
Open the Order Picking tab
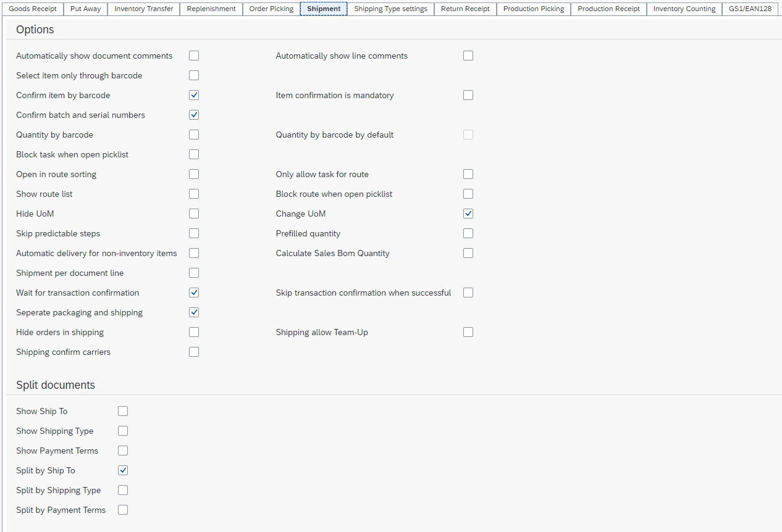(x=271, y=9)
